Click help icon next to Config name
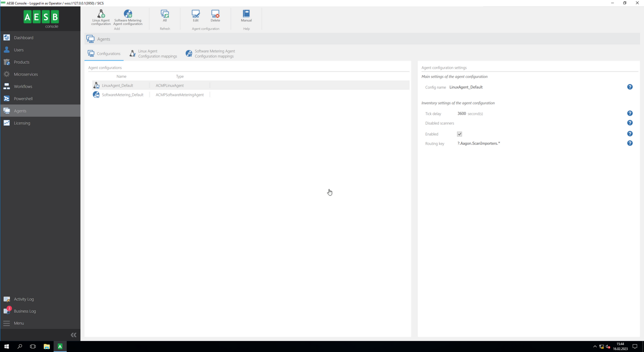Viewport: 644px width, 352px height. click(x=630, y=87)
